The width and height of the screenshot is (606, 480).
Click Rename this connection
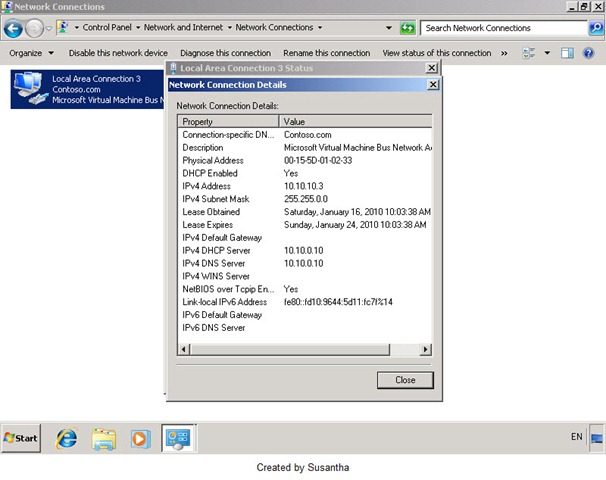pyautogui.click(x=327, y=53)
